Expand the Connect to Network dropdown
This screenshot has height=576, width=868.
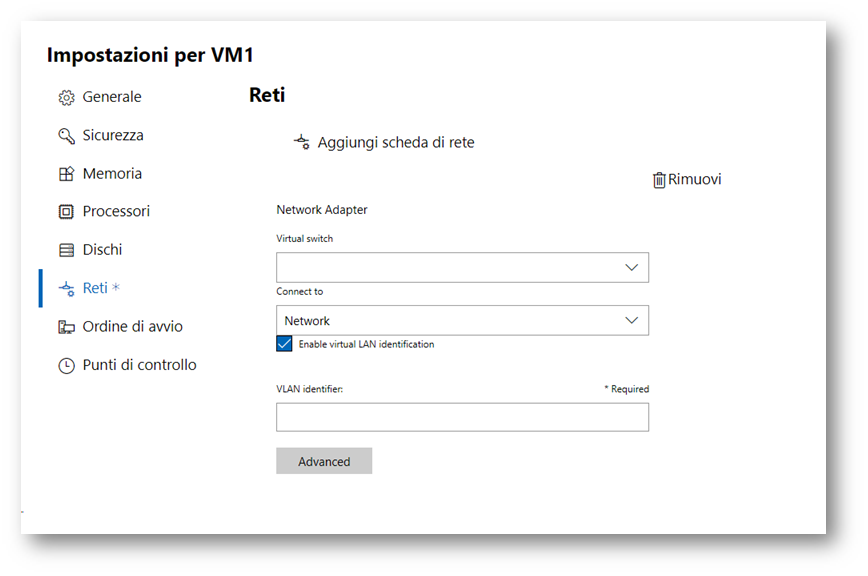point(462,320)
